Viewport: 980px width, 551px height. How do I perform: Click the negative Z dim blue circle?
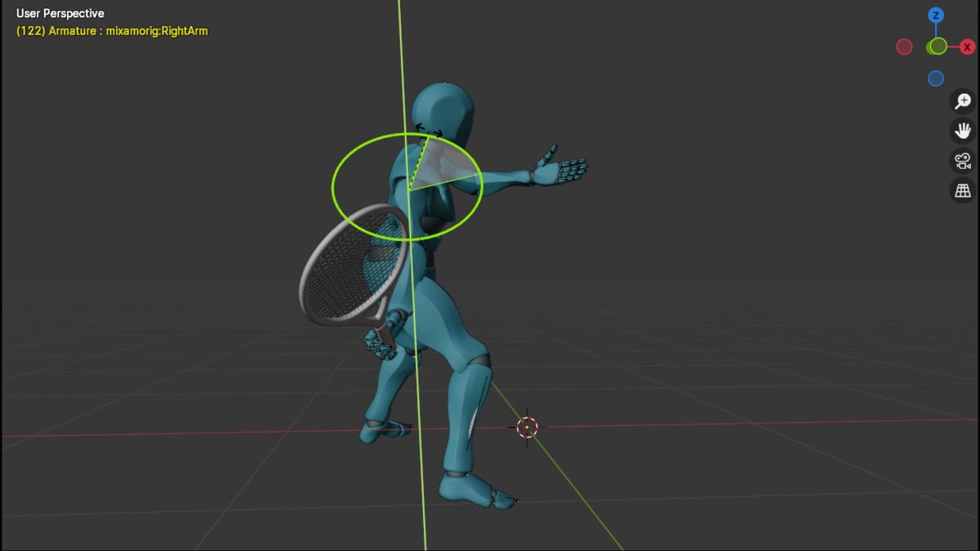tap(936, 78)
